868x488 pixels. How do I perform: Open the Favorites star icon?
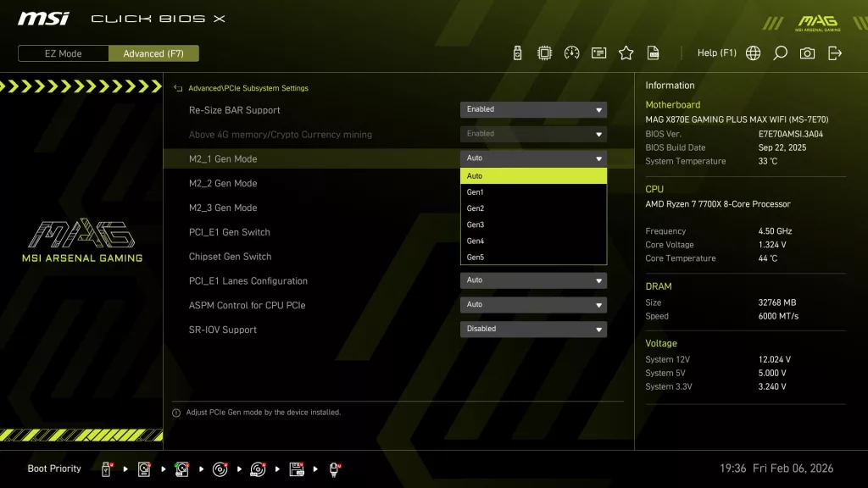626,52
